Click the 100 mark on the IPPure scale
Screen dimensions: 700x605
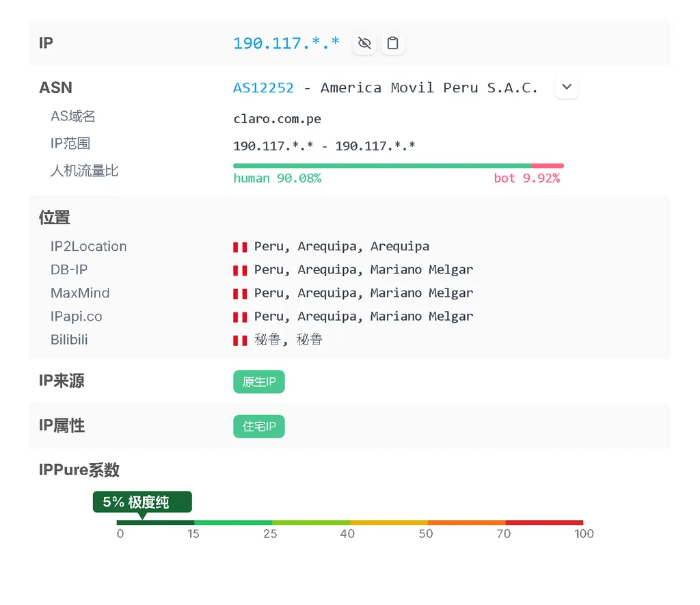click(x=584, y=533)
